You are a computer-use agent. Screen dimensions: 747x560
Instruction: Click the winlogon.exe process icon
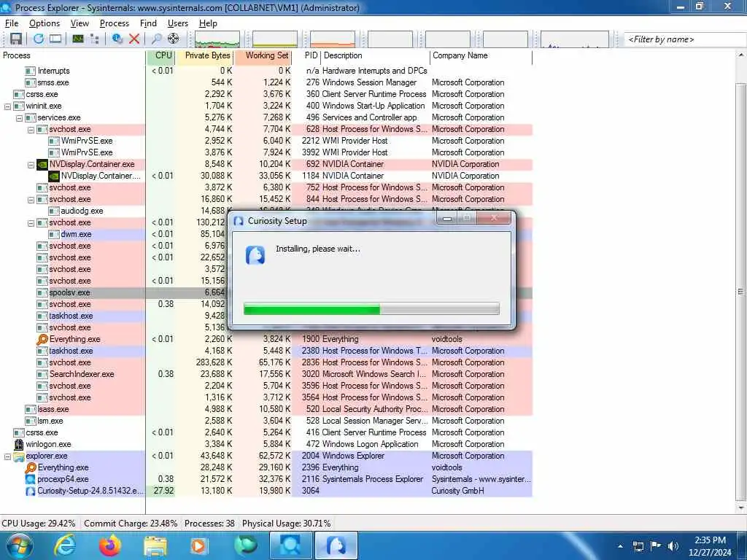pos(19,444)
